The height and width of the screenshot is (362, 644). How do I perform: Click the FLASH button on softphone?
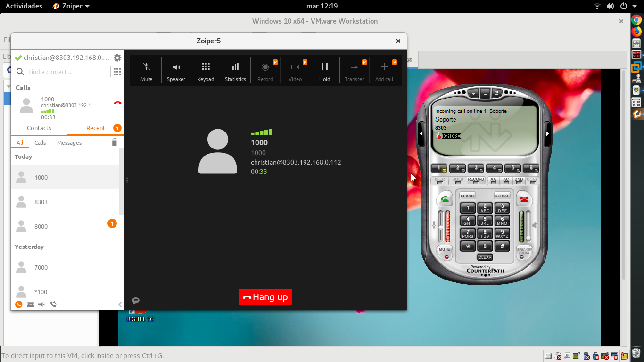[x=467, y=196]
